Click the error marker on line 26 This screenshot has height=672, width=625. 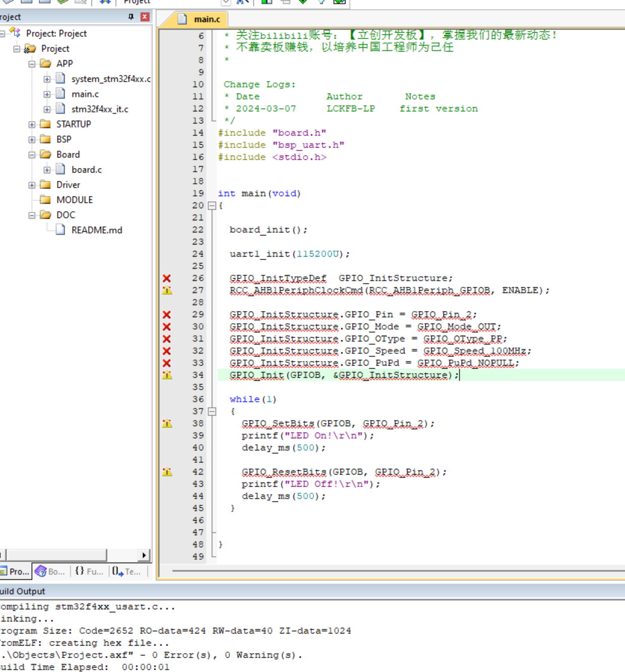(166, 278)
